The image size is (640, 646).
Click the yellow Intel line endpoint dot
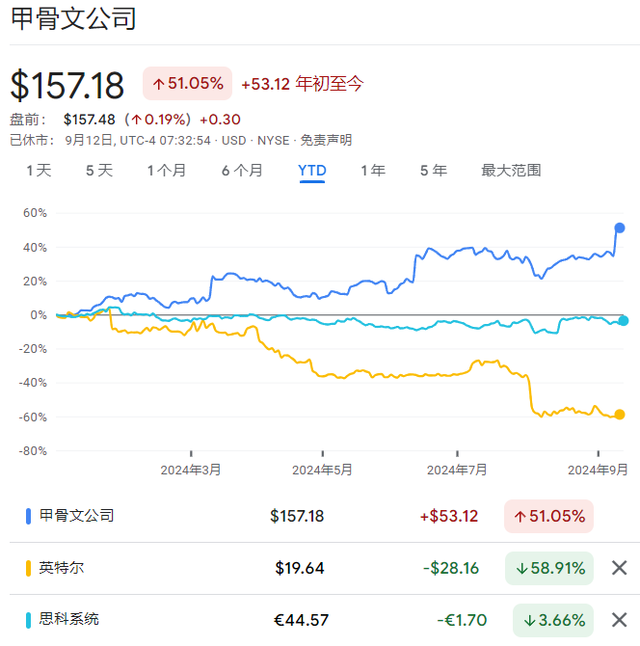point(620,414)
